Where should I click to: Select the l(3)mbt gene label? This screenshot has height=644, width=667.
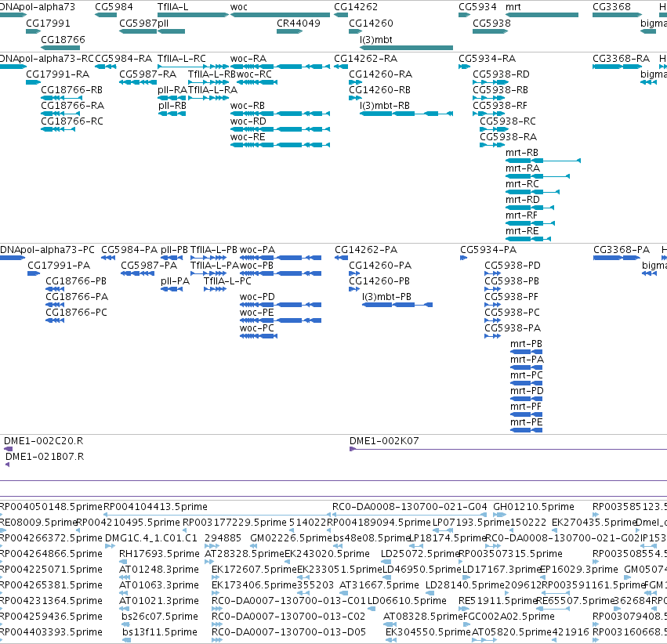(376, 39)
